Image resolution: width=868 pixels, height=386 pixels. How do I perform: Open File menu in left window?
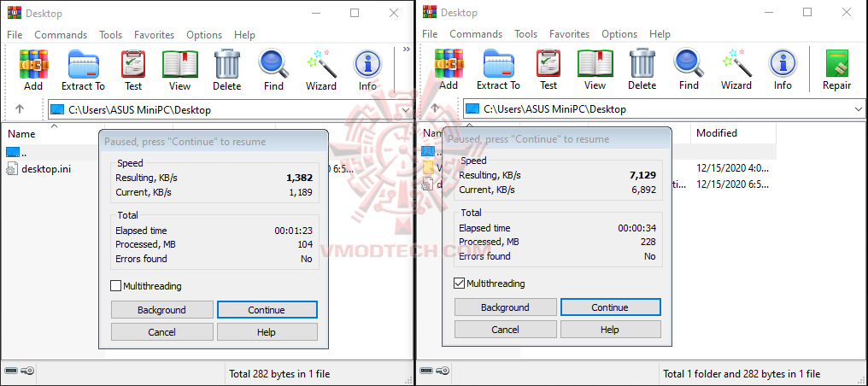click(15, 35)
